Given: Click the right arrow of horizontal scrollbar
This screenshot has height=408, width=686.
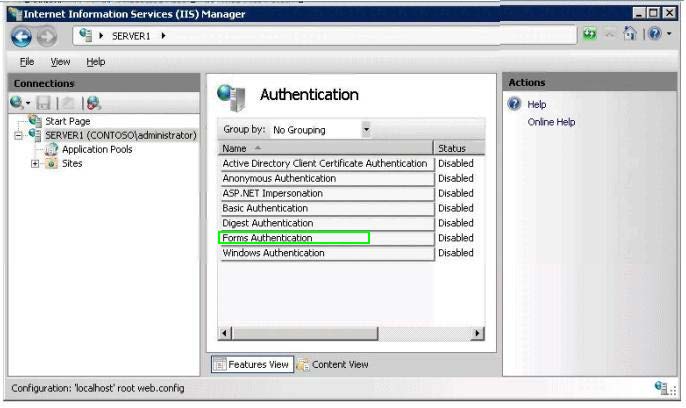Looking at the screenshot, I should point(477,333).
